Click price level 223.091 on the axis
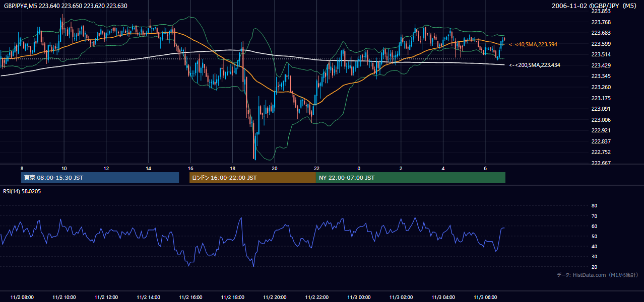 [601, 109]
